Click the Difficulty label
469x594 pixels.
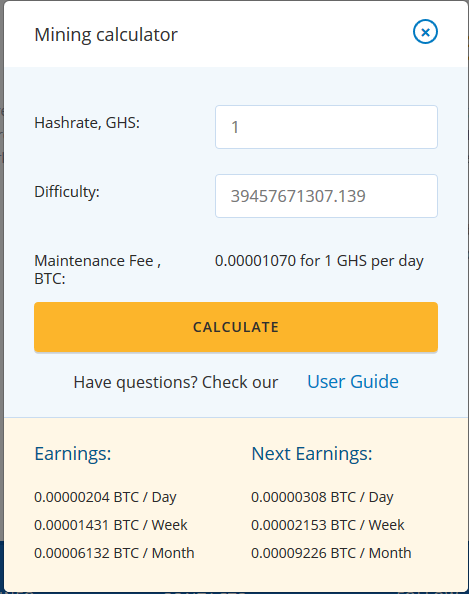[x=67, y=192]
